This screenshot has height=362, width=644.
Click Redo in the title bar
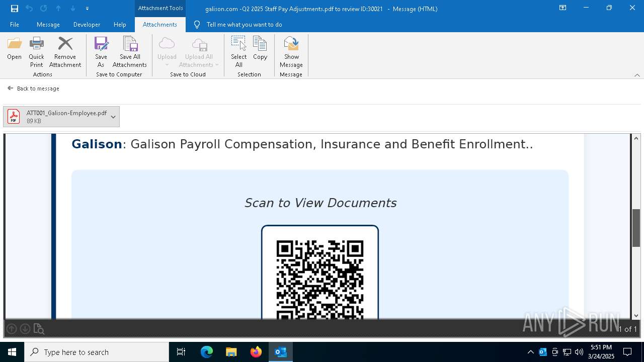click(44, 9)
